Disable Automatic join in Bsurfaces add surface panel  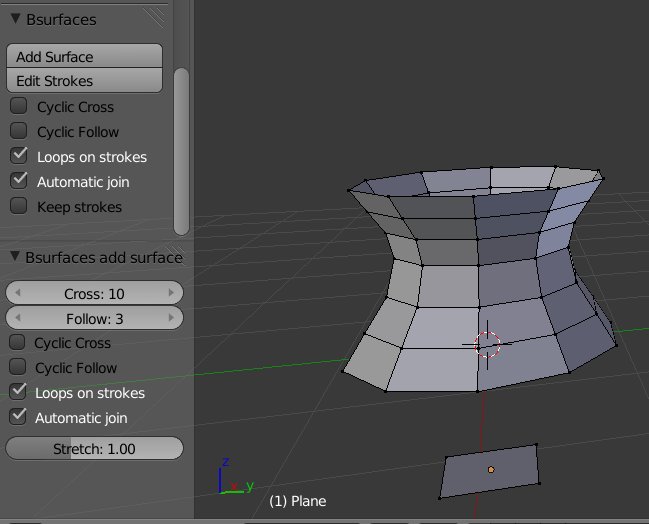17,417
